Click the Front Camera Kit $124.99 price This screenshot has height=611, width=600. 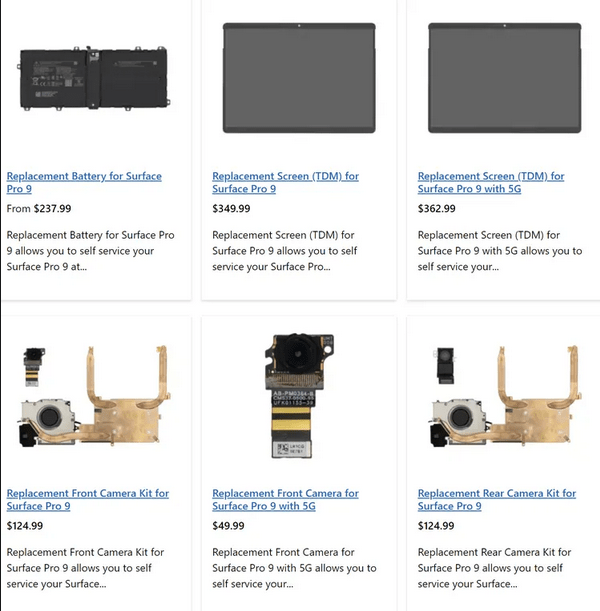[x=25, y=526]
